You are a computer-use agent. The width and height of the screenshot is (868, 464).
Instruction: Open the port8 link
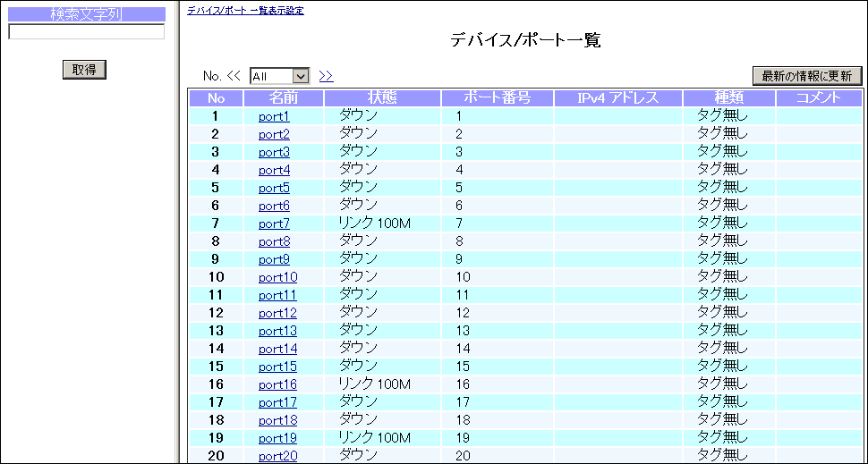tap(274, 241)
